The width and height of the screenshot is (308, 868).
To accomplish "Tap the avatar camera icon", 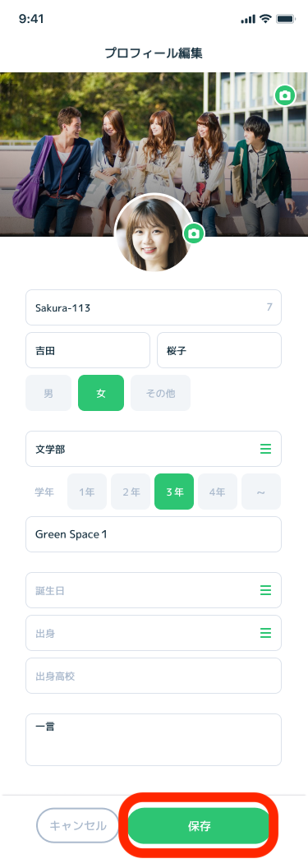I will point(194,233).
